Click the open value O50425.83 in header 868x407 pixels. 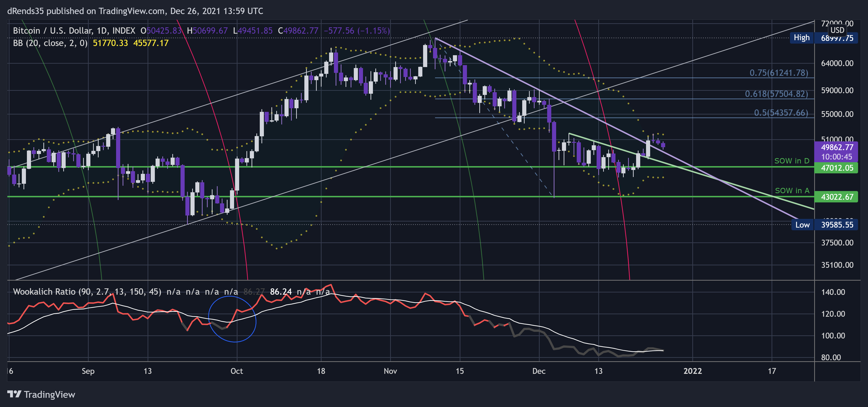(161, 31)
